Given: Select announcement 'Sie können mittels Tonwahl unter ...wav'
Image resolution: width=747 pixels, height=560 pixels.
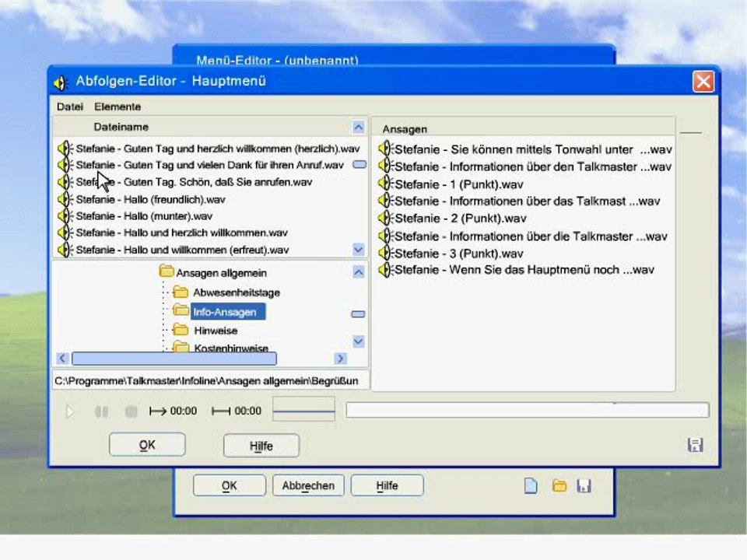Looking at the screenshot, I should click(533, 149).
